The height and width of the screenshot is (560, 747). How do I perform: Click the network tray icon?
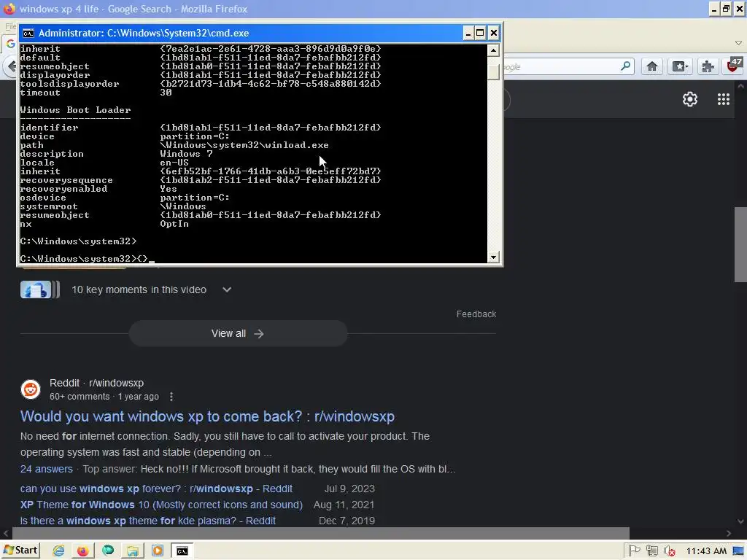[x=651, y=551]
